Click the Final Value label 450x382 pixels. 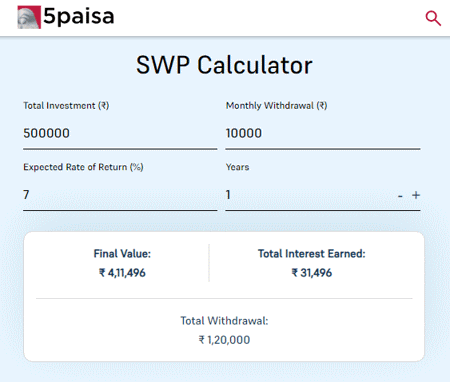(122, 254)
